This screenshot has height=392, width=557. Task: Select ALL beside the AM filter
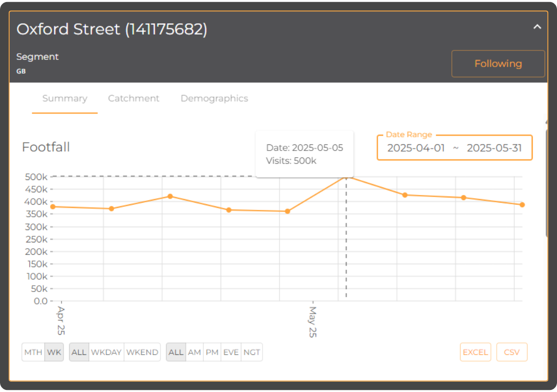pyautogui.click(x=176, y=352)
